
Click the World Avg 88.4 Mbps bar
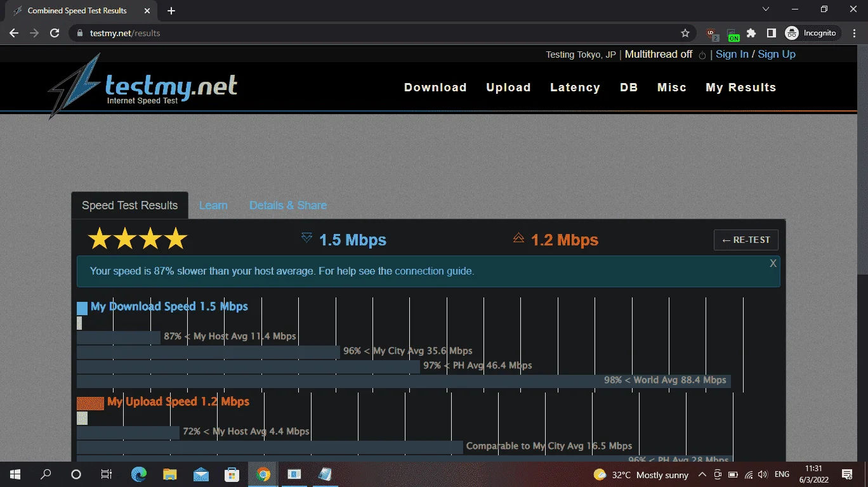(404, 380)
